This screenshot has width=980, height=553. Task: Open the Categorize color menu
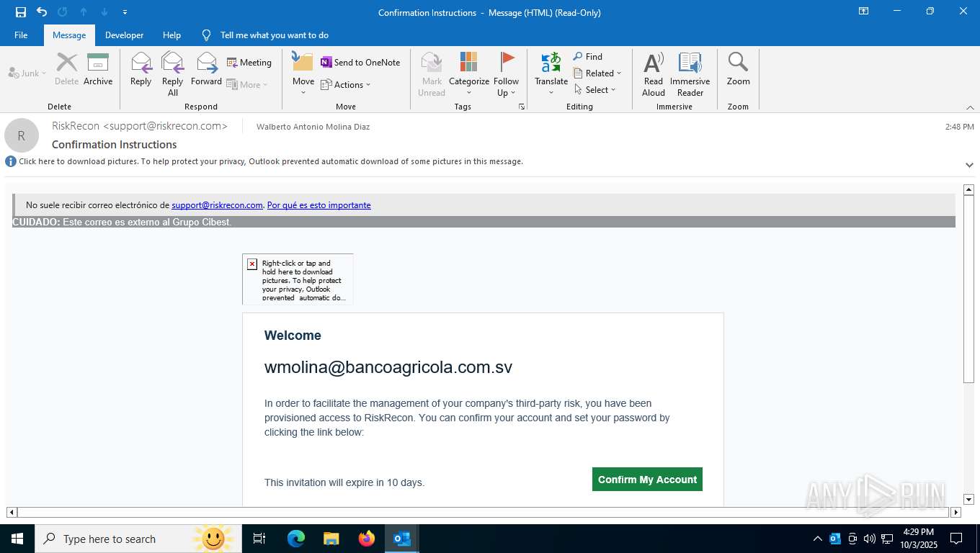coord(469,73)
